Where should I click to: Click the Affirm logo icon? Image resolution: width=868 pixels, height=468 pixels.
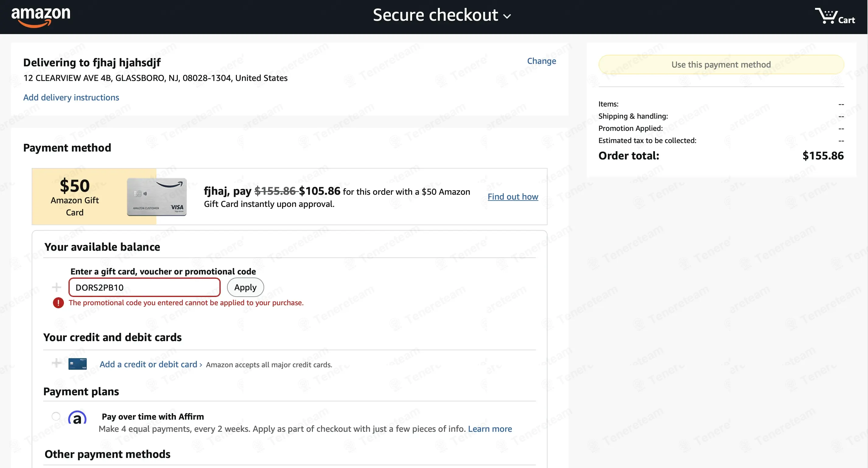(x=77, y=417)
